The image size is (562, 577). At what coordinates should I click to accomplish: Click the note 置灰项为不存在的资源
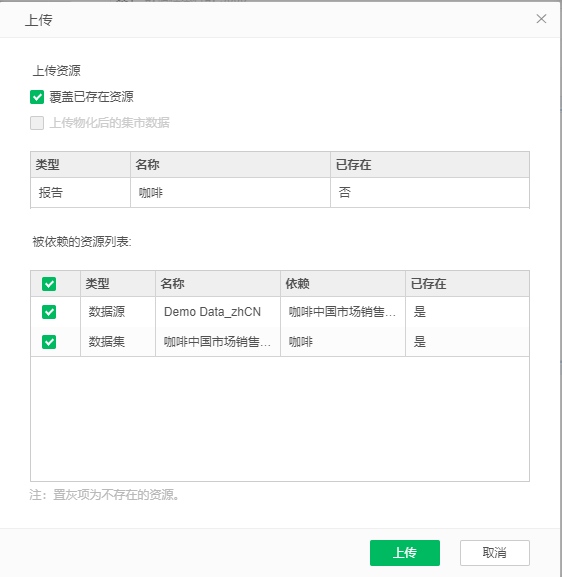116,495
